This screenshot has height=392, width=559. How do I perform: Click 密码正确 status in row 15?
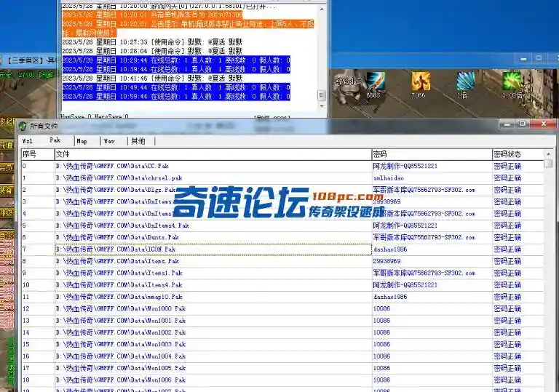tap(507, 344)
